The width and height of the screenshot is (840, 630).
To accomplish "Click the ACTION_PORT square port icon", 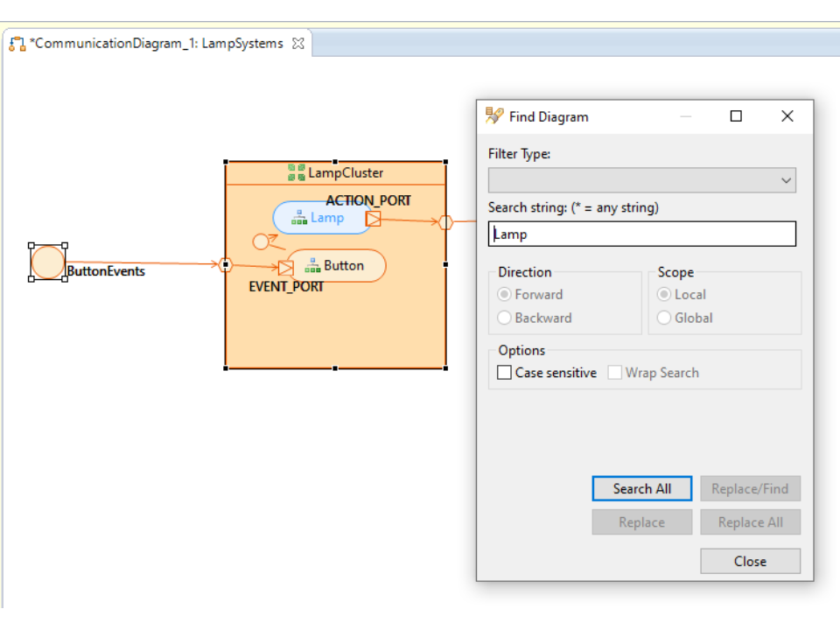I will [x=374, y=219].
